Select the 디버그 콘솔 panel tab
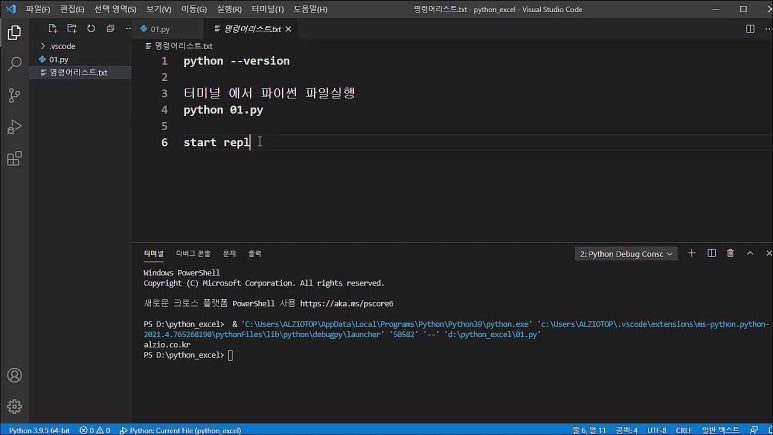Viewport: 773px width, 435px height. [x=193, y=254]
